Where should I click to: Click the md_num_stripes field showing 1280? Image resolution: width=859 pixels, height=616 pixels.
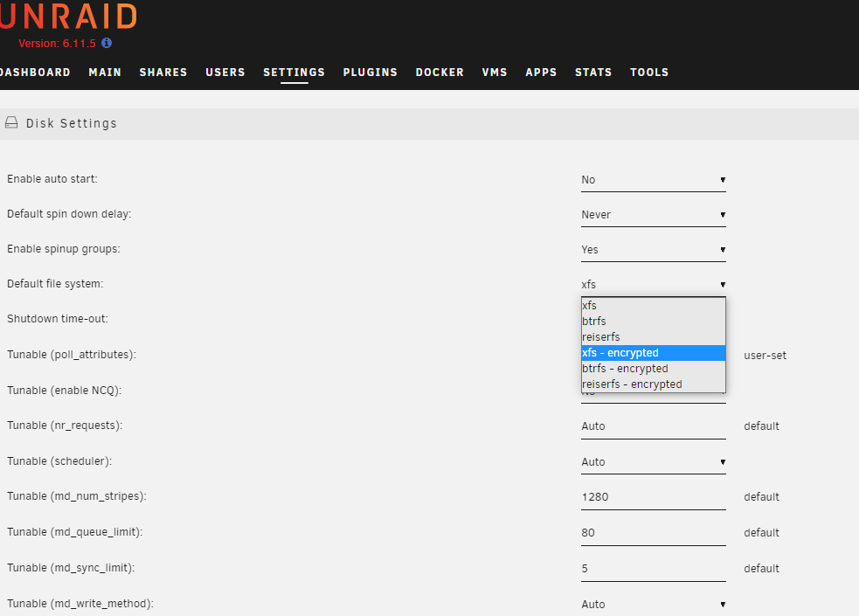(654, 497)
